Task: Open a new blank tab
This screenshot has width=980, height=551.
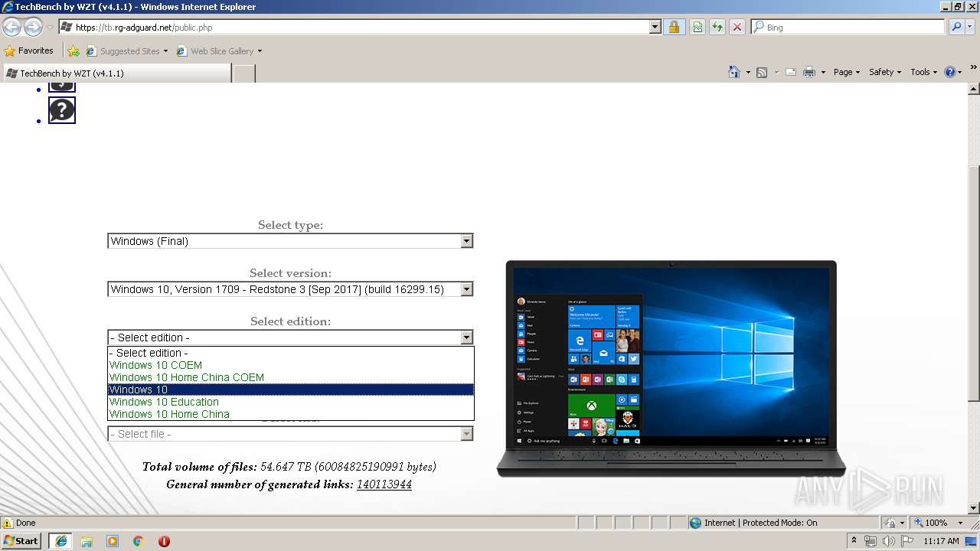Action: 243,73
